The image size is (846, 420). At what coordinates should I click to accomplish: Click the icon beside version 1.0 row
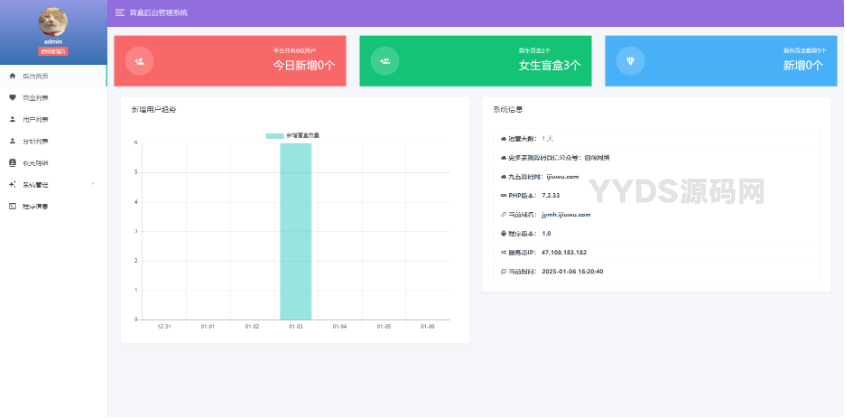pos(504,234)
